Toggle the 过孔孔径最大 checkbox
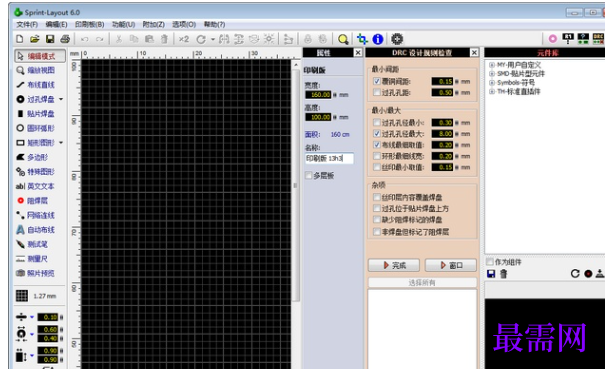This screenshot has width=605, height=369. 377,134
